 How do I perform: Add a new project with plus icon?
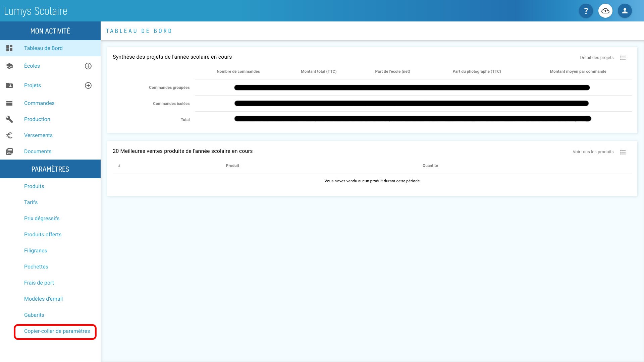tap(88, 85)
